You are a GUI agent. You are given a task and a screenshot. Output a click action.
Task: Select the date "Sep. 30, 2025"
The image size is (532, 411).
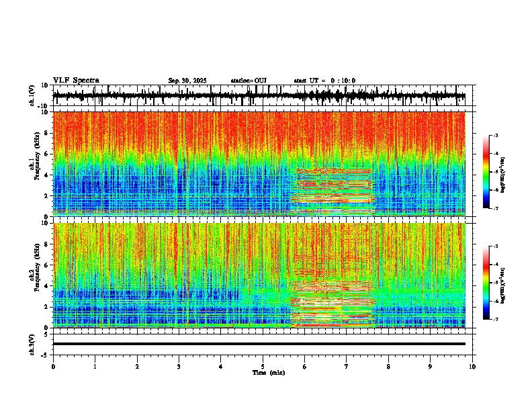pyautogui.click(x=187, y=81)
